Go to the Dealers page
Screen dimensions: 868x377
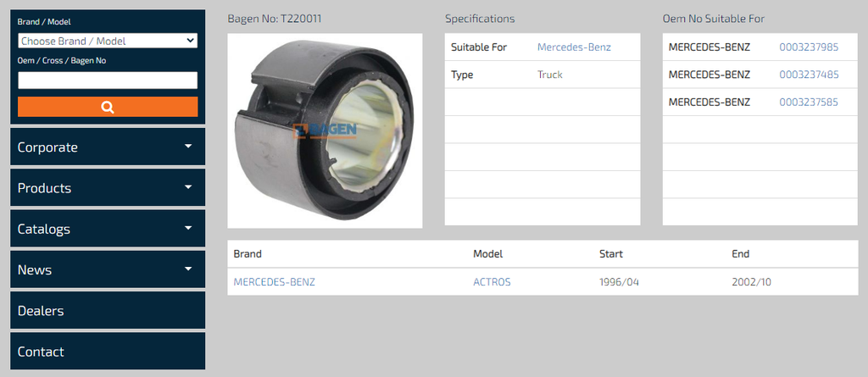108,311
